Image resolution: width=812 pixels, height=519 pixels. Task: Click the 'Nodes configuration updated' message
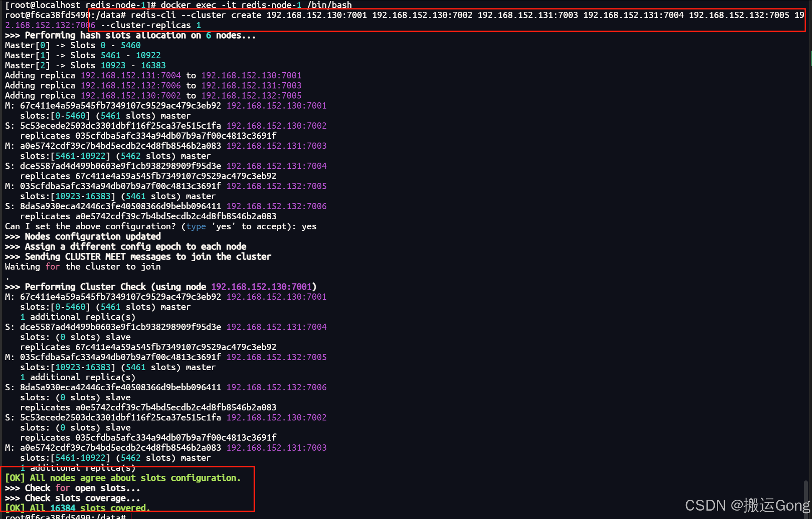93,236
